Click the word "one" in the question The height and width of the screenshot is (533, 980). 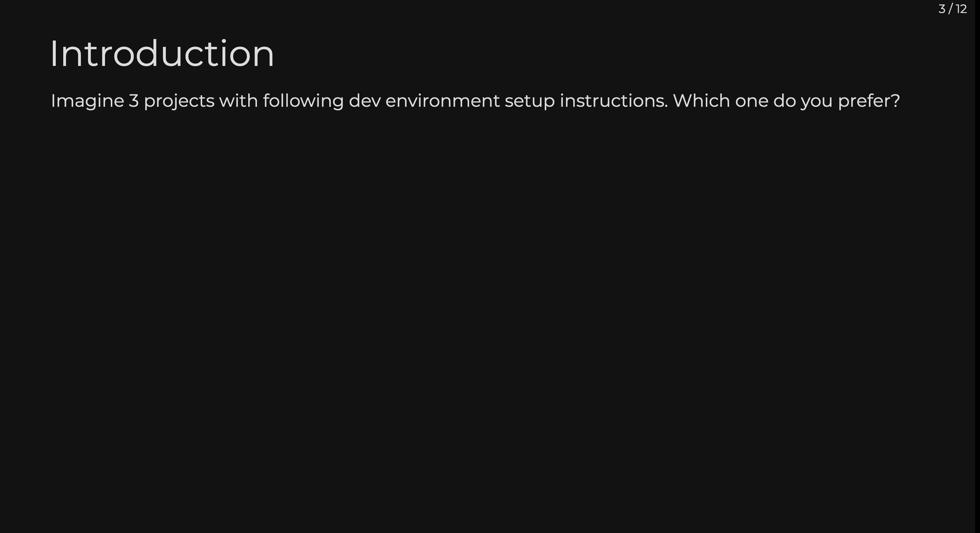[751, 101]
